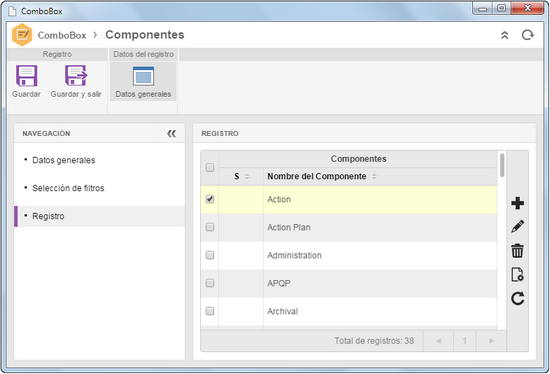Sort by Nombre del Componente column
This screenshot has width=550, height=374.
click(x=374, y=176)
